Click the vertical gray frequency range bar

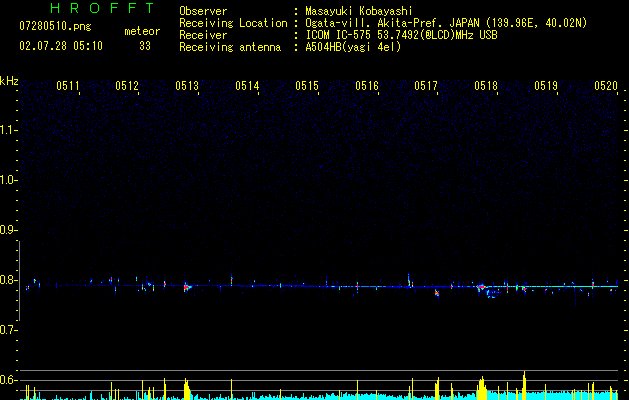click(19, 281)
